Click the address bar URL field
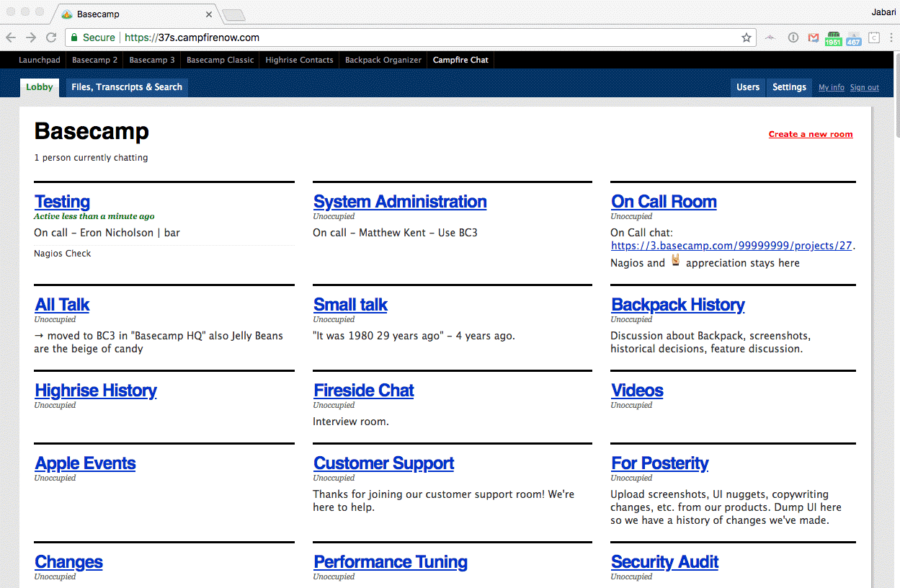This screenshot has width=900, height=588. (410, 37)
